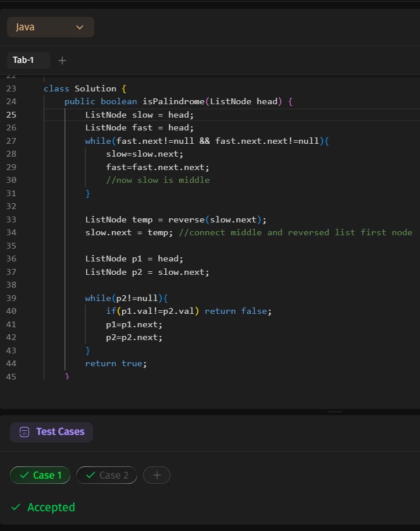Click the fast.next!=null while loop condition
The image size is (420, 531).
click(207, 141)
